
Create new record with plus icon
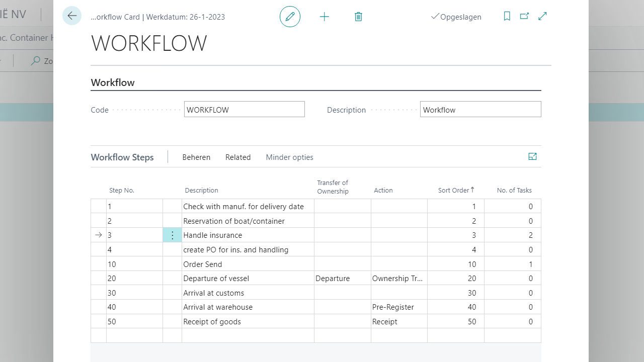pyautogui.click(x=325, y=17)
